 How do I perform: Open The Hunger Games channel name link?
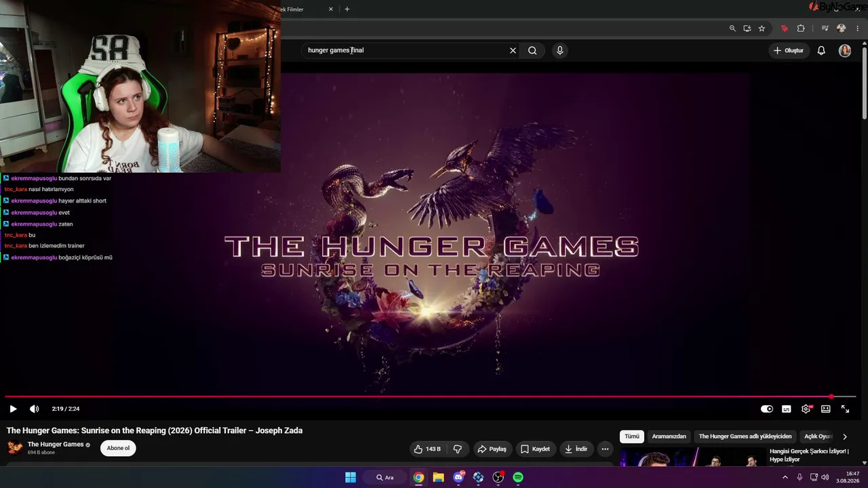click(56, 445)
